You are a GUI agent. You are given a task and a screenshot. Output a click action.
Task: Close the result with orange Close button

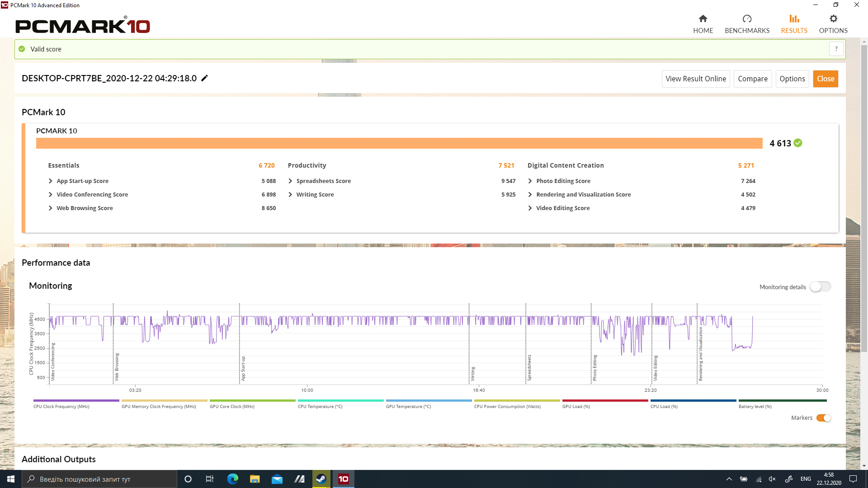tap(826, 79)
